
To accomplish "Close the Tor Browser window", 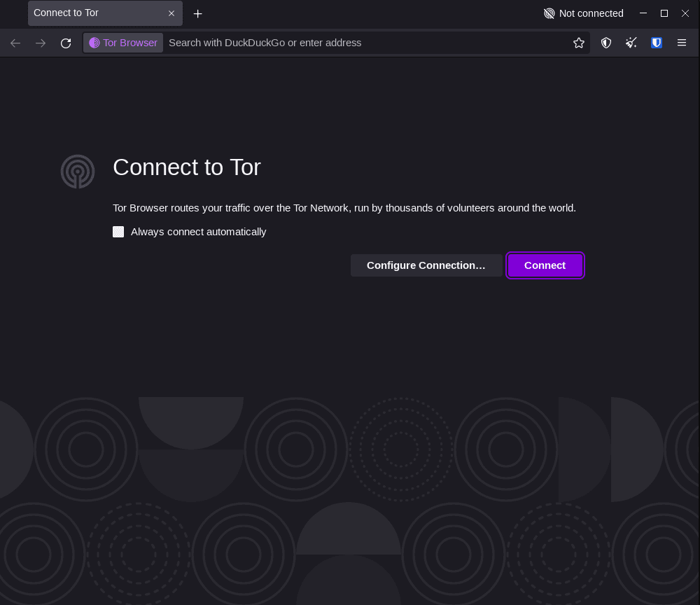I will pos(685,13).
